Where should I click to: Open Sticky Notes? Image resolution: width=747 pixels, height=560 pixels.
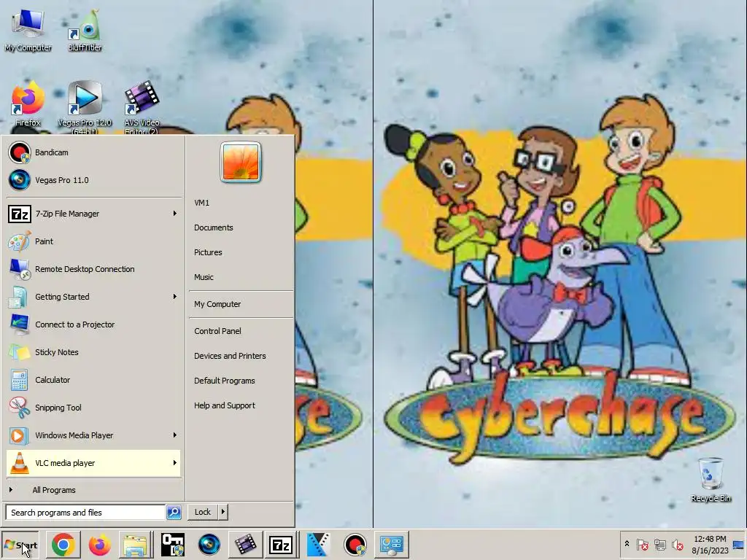pos(93,352)
